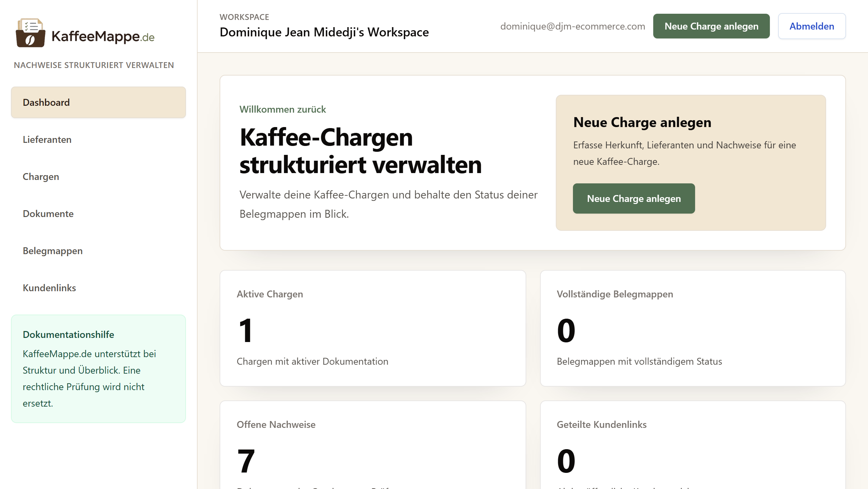Click Abmelden to log out
The image size is (868, 489).
pos(812,26)
